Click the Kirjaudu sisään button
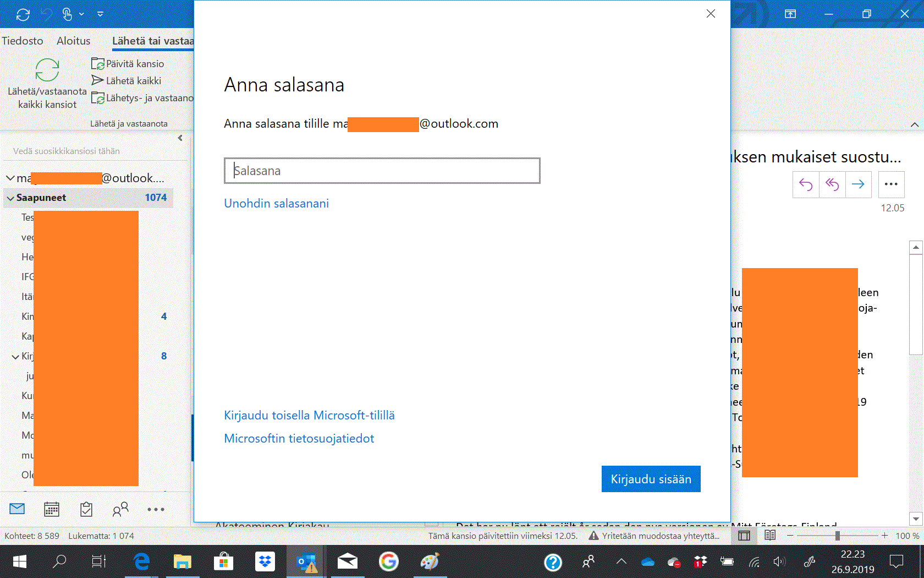The image size is (924, 578). (651, 479)
